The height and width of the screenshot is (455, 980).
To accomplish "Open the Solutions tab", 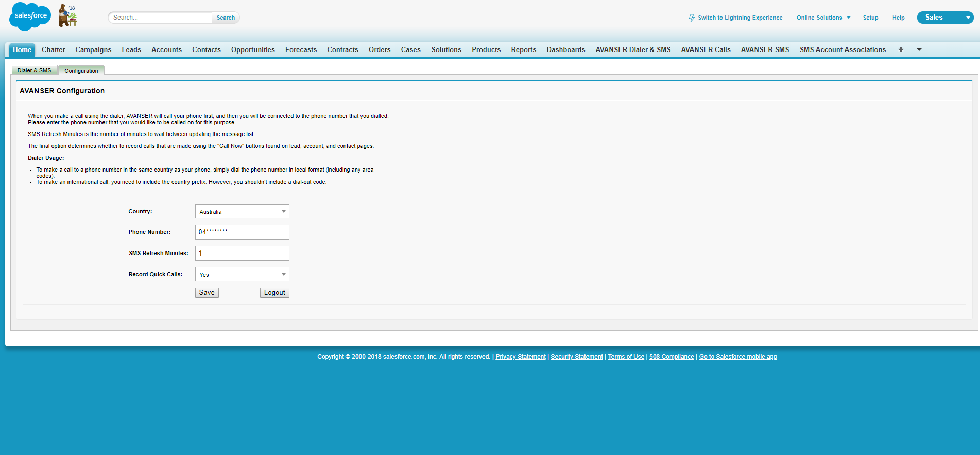I will point(446,50).
